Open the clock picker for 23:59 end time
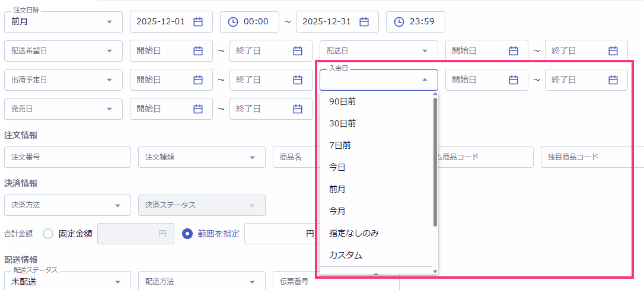The height and width of the screenshot is (290, 644). click(x=399, y=22)
